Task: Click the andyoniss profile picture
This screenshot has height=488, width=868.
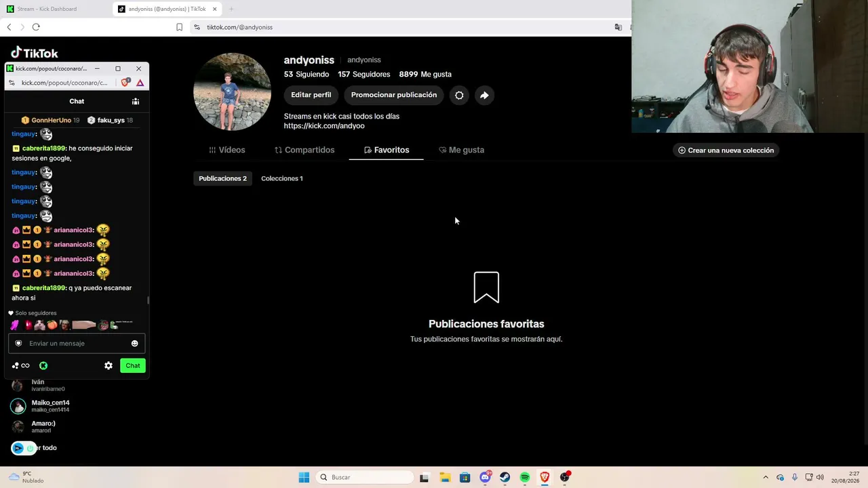Action: point(232,91)
